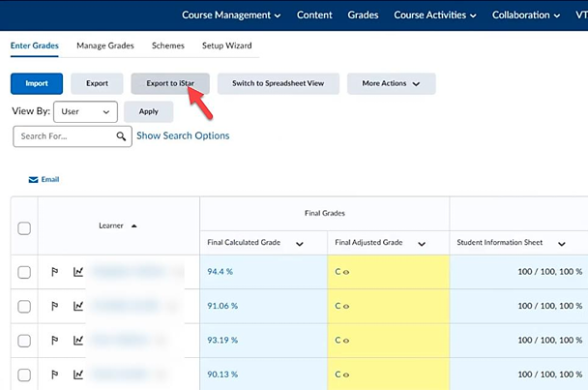588x390 pixels.
Task: Click the Final Grades group header
Action: [x=325, y=213]
